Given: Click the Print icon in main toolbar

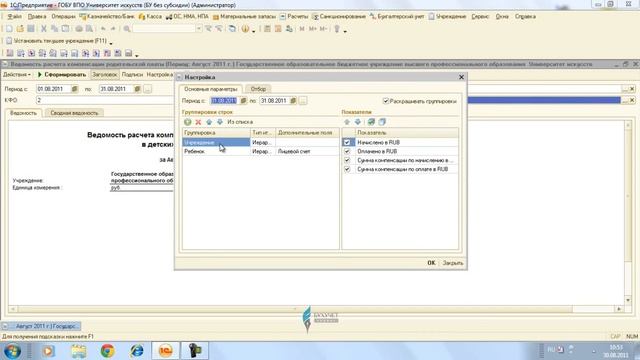Looking at the screenshot, I should tap(79, 29).
